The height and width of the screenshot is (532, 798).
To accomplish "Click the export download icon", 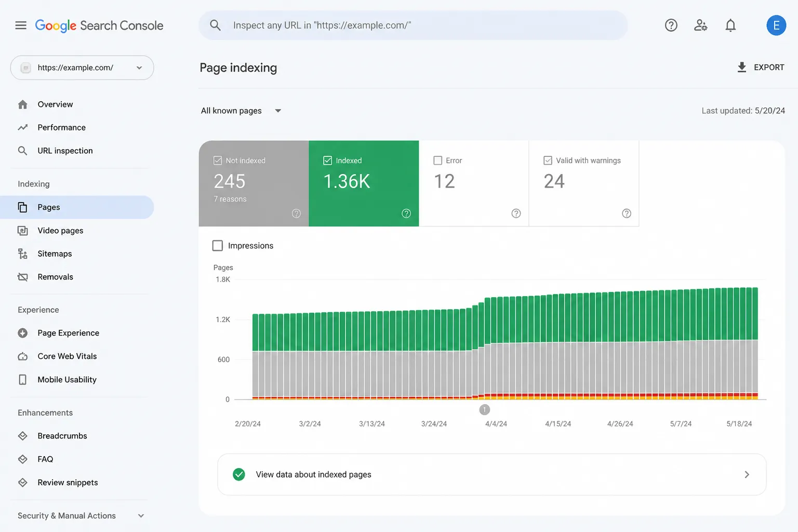I will pos(742,67).
